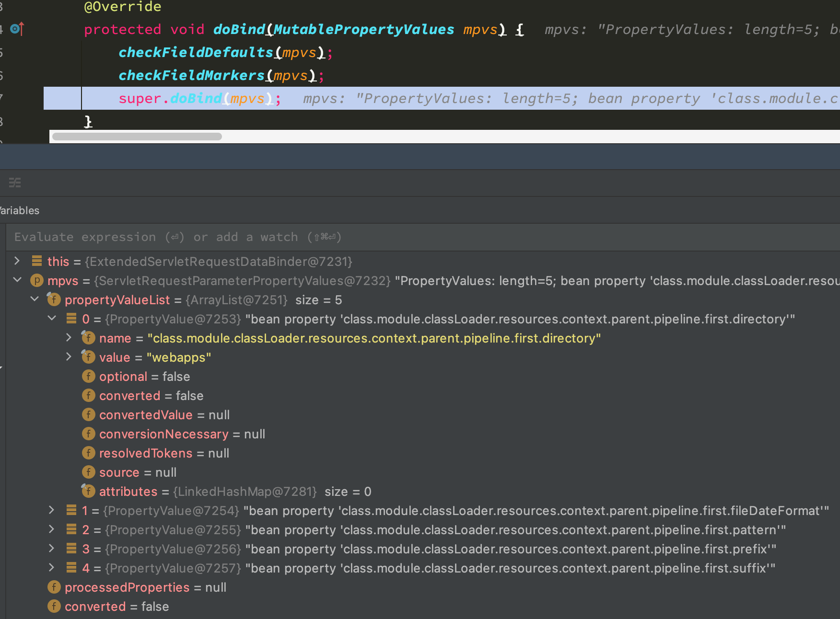Click the "webapps" string value
Screen dimensions: 840x619
[x=179, y=357]
